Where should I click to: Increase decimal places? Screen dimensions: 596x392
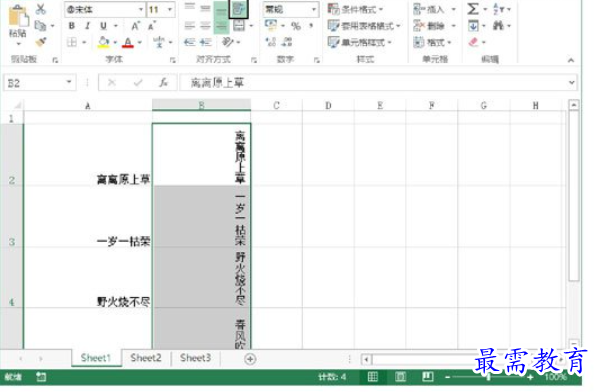[271, 42]
